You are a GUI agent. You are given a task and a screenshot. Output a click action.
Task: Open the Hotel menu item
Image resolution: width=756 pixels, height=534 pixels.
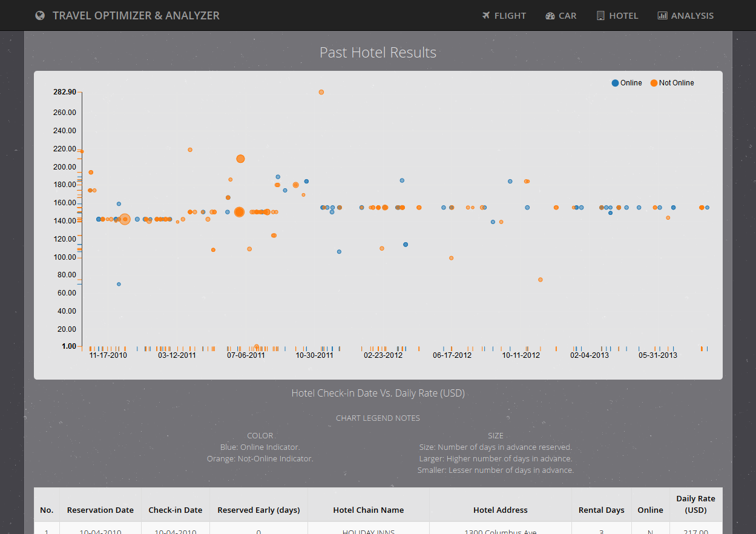tap(617, 16)
